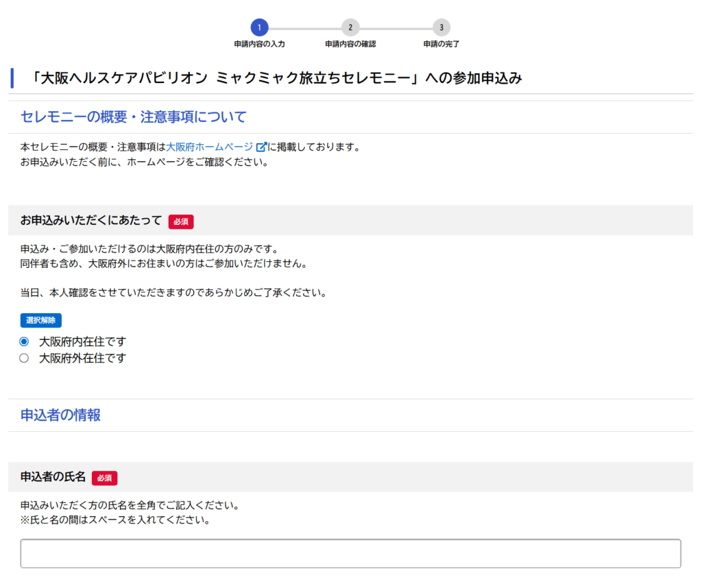Click the 申請内容の確認 step label
The width and height of the screenshot is (702, 588).
click(350, 44)
